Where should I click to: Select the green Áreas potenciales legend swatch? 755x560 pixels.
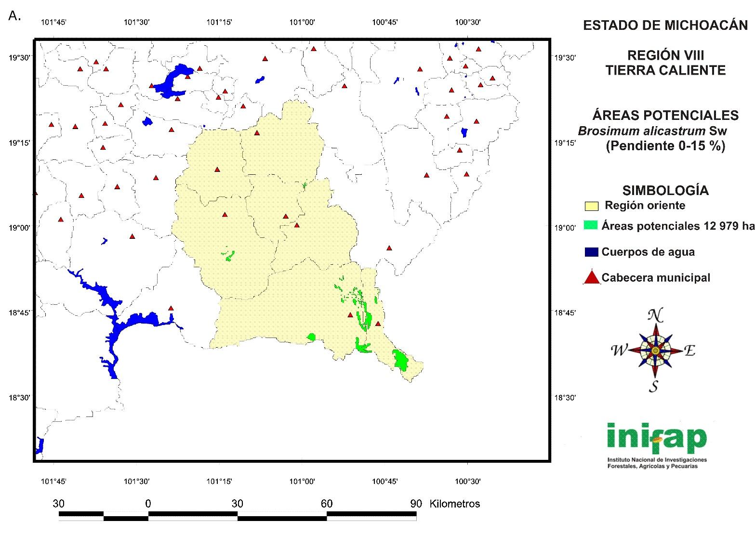(x=590, y=225)
